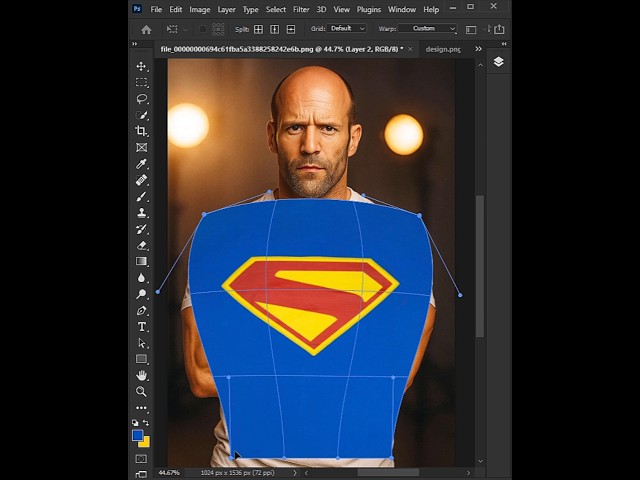Open the View menu
This screenshot has height=480, width=640.
(341, 9)
